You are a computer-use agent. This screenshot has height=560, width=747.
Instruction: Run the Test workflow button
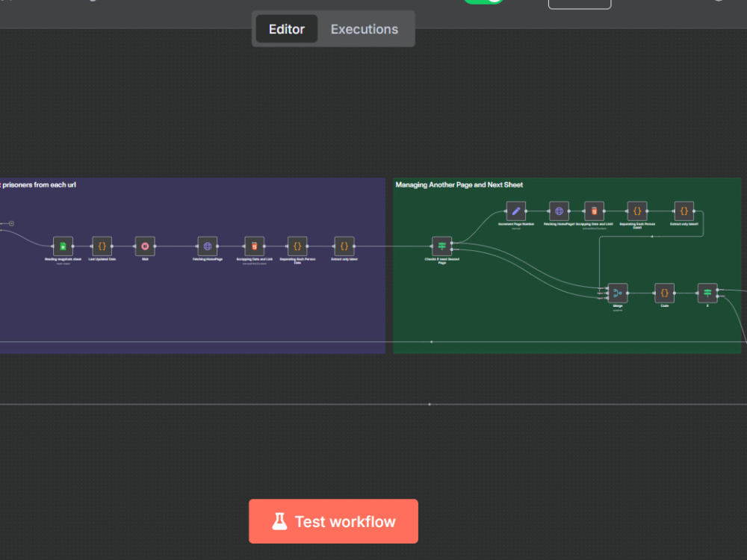tap(333, 521)
